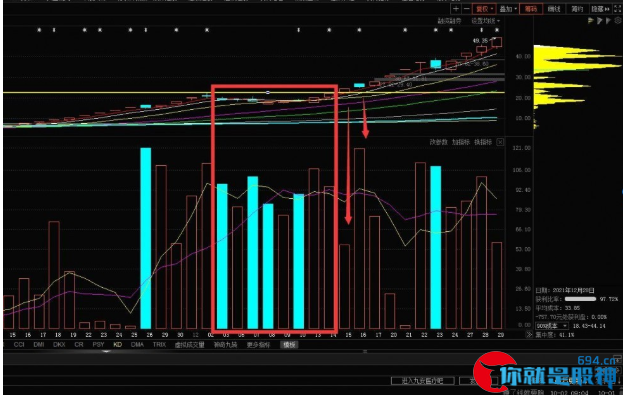Click the tall cyan bar on date 26
Viewport: 623px width, 395px height.
146,238
